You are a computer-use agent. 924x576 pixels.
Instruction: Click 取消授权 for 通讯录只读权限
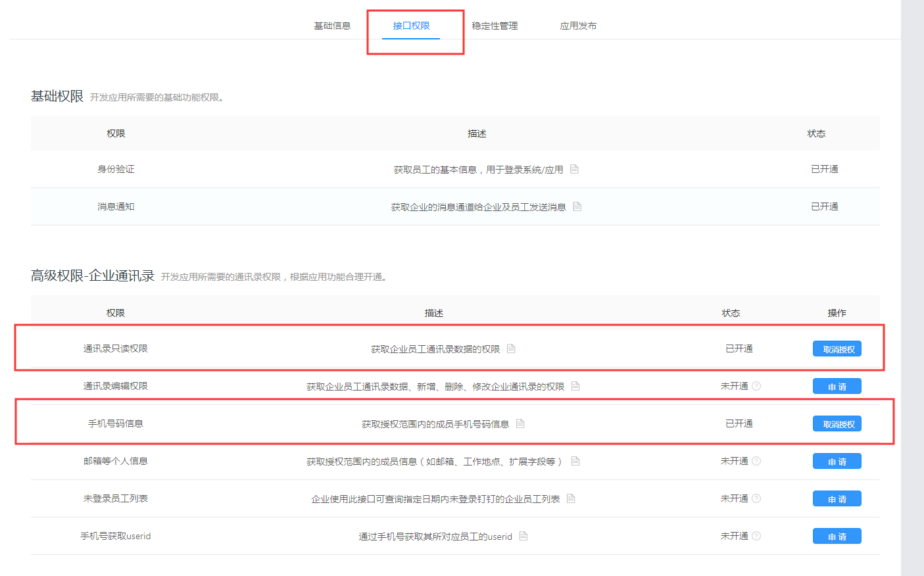(x=837, y=349)
